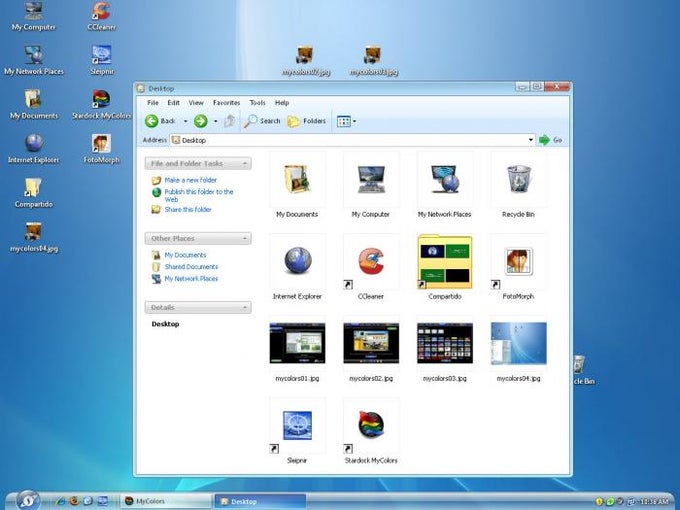The image size is (680, 510).
Task: Select mycolors03.jpg thumbnail in window
Action: (445, 343)
